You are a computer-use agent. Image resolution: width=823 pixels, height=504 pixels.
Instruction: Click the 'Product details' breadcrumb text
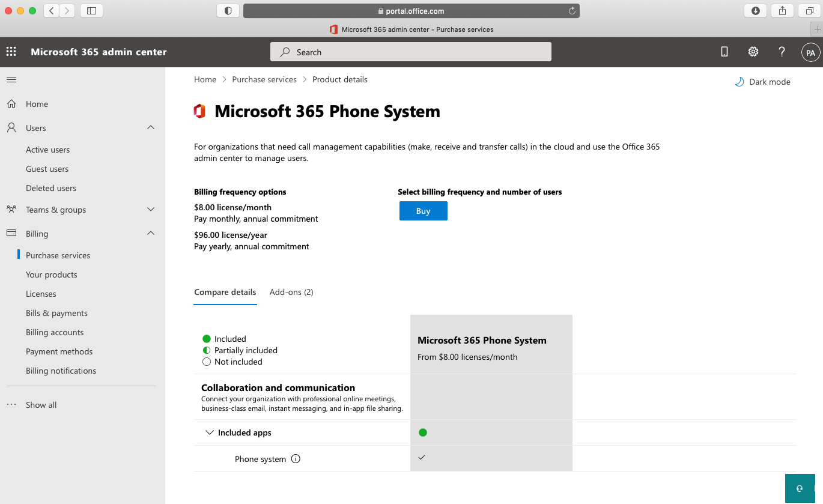[x=340, y=79]
